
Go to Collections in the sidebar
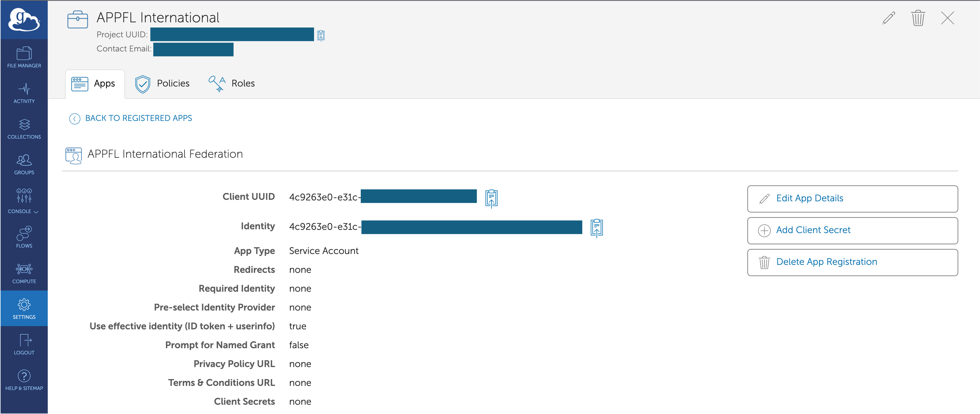pos(24,129)
